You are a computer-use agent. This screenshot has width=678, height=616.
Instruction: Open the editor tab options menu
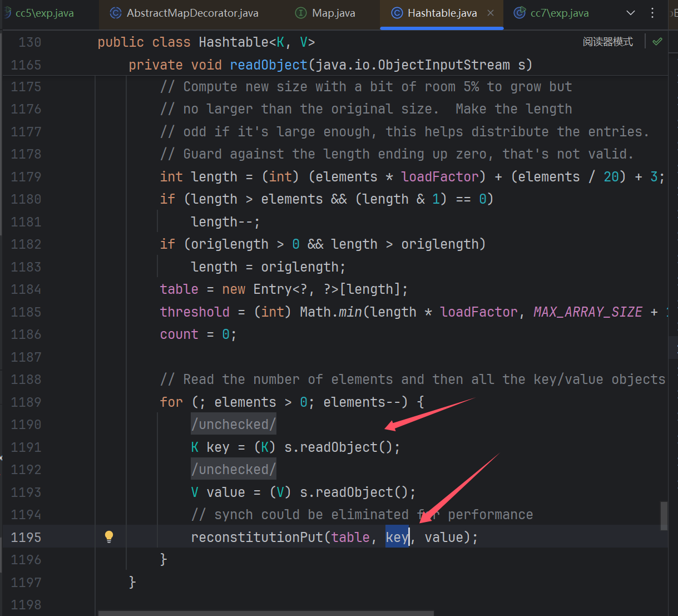point(652,13)
